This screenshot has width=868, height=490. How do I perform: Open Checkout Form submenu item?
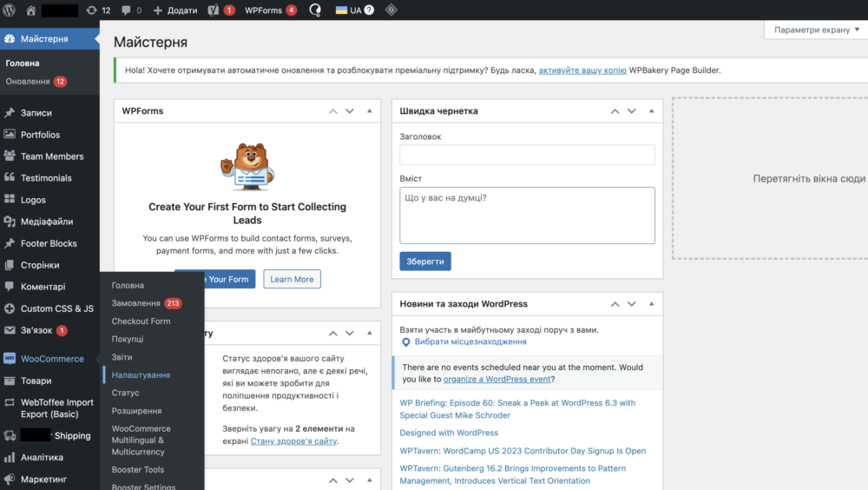tap(141, 321)
